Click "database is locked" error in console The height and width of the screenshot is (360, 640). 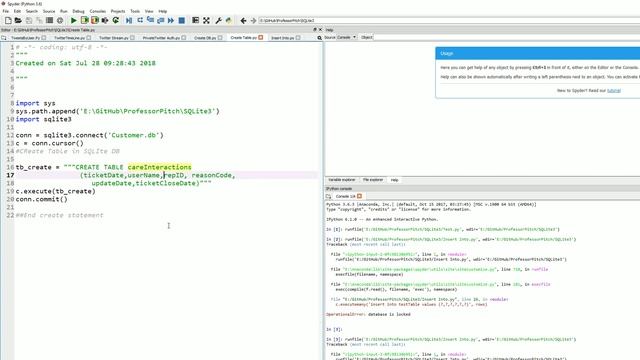click(389, 314)
